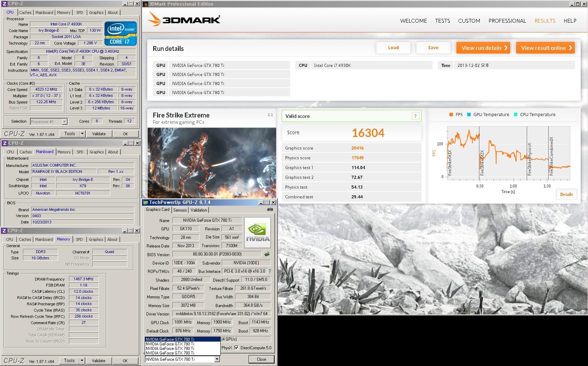Image resolution: width=588 pixels, height=366 pixels.
Task: Open About tab in CPU-Z processor window
Action: point(113,13)
